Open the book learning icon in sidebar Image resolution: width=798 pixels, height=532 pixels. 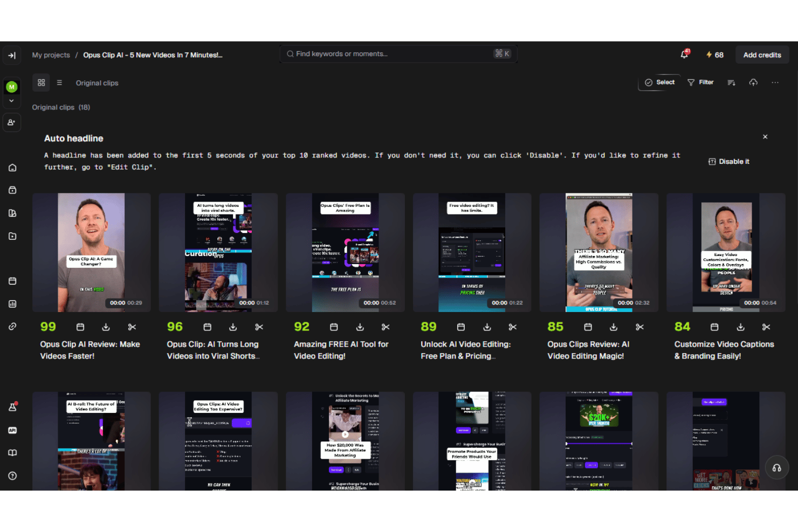[x=12, y=453]
